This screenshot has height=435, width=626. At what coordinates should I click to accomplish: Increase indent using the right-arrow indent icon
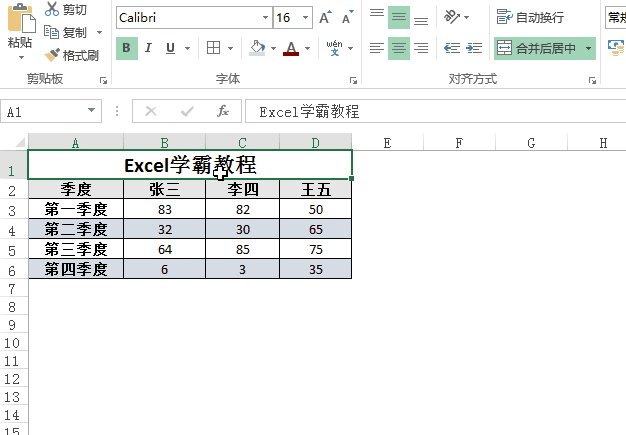coord(474,48)
